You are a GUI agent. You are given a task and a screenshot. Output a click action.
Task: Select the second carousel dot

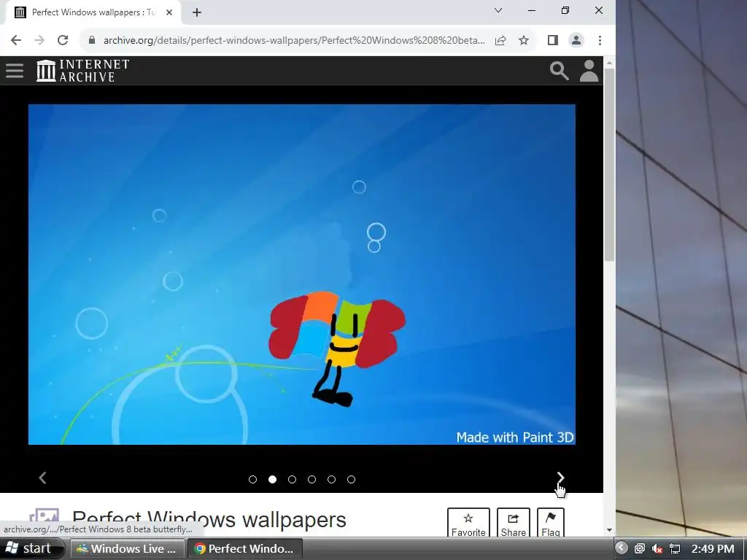273,480
